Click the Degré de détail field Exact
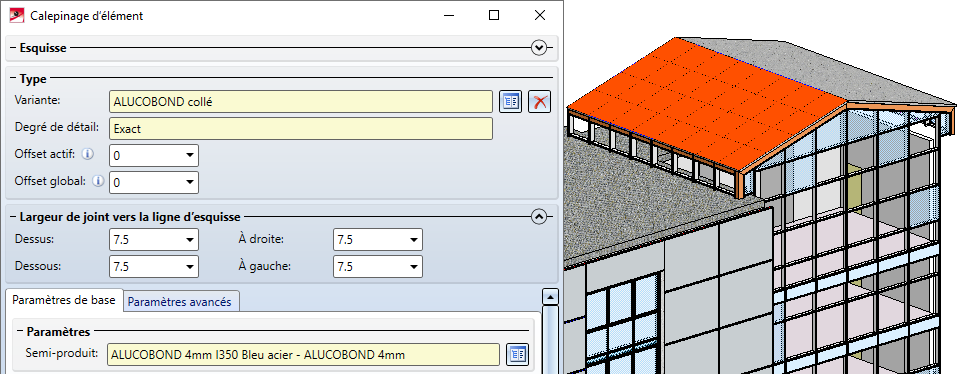 (x=301, y=129)
